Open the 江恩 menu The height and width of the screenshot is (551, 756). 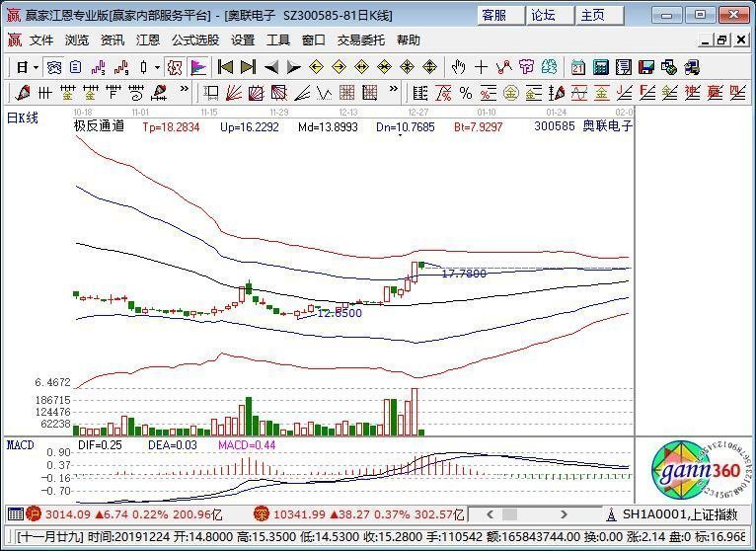tap(148, 40)
